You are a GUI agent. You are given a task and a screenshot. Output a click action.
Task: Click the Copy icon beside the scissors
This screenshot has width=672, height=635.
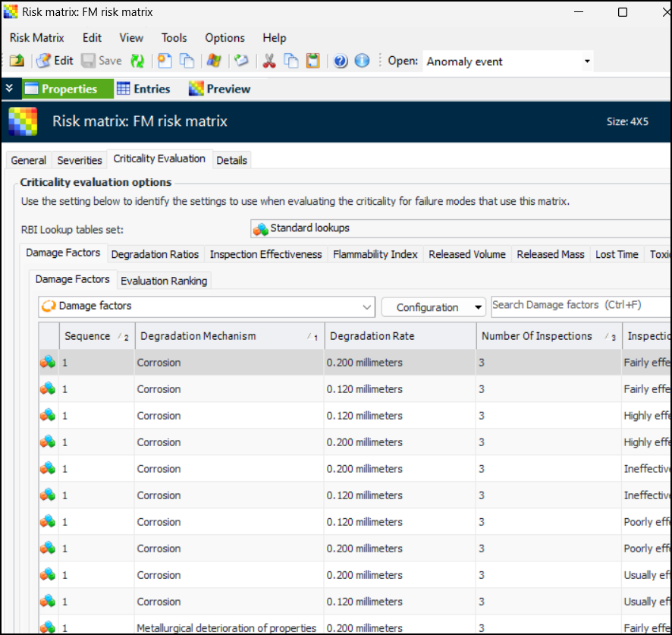click(290, 61)
